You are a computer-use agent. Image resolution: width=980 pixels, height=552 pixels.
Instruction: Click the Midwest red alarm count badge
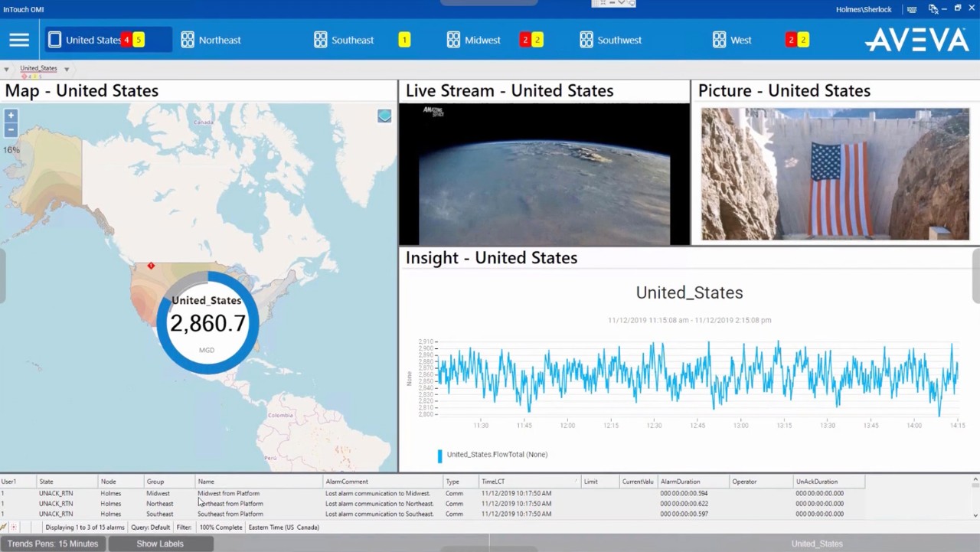tap(525, 40)
